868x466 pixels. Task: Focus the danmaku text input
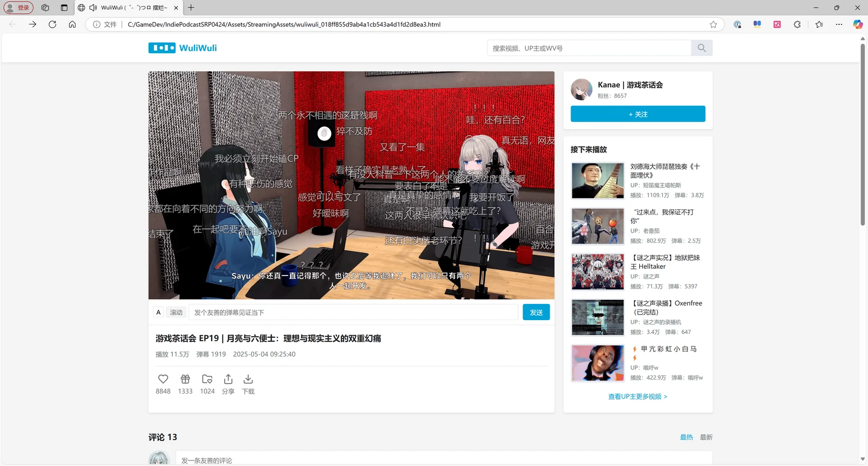(x=353, y=312)
